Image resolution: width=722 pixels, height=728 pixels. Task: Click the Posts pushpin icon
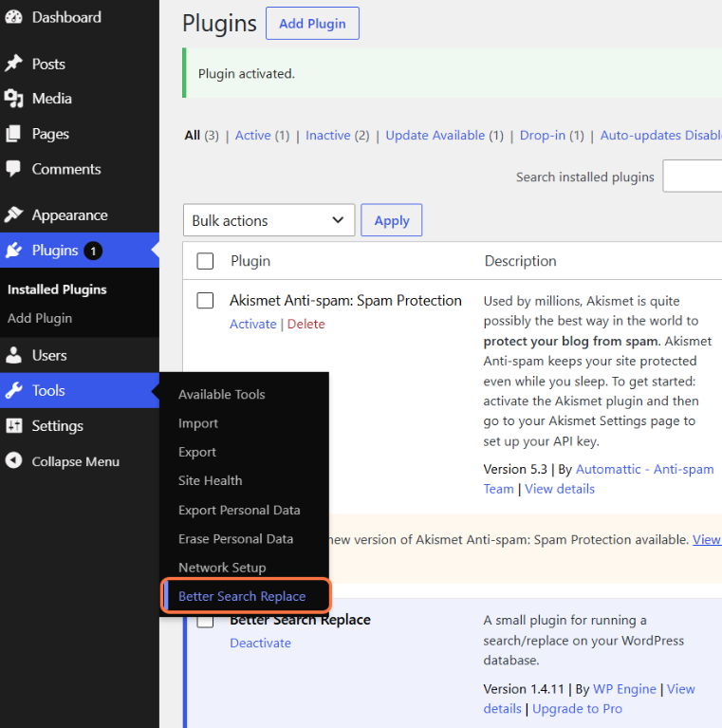click(14, 64)
